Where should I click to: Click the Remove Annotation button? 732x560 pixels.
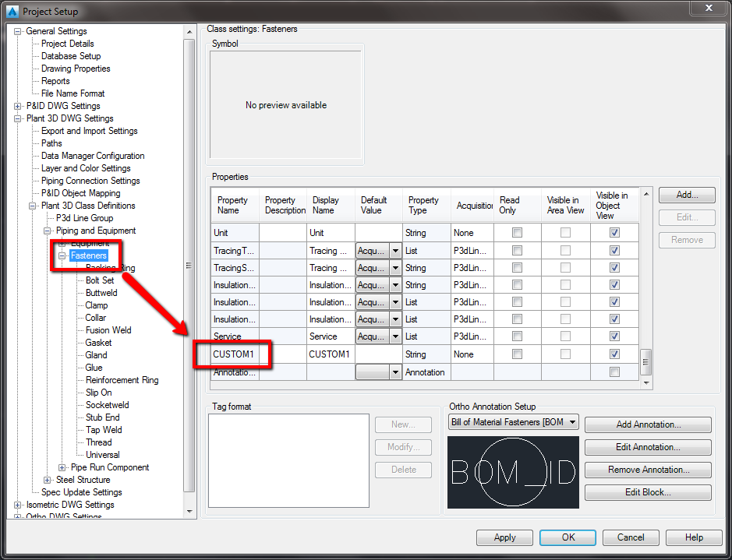(647, 469)
